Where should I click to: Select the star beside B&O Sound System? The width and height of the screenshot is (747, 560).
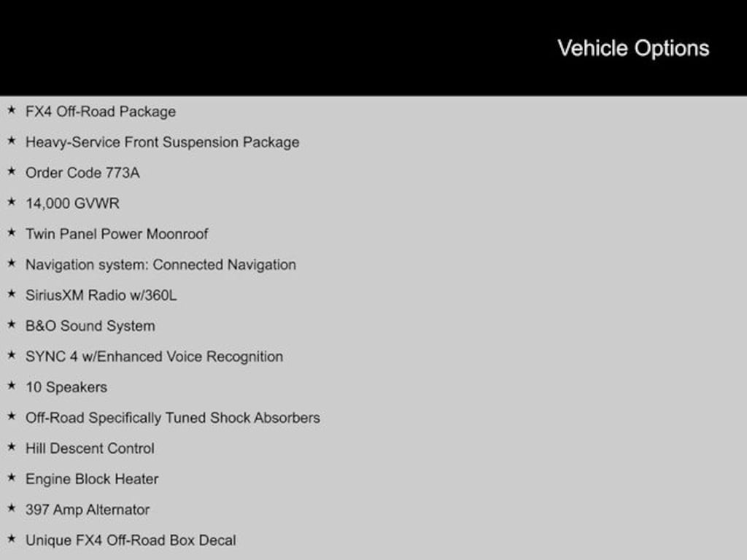(11, 325)
